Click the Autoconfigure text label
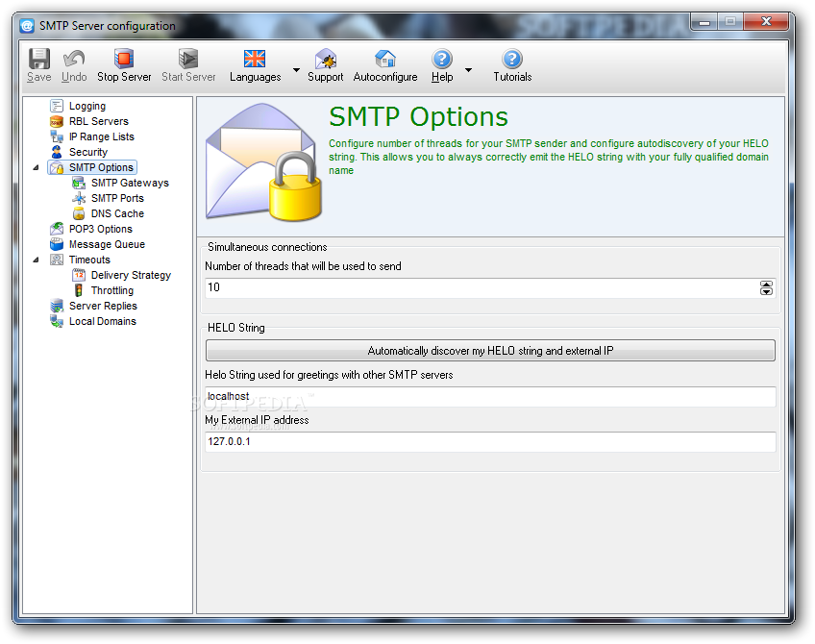Image resolution: width=815 pixels, height=644 pixels. pos(385,77)
